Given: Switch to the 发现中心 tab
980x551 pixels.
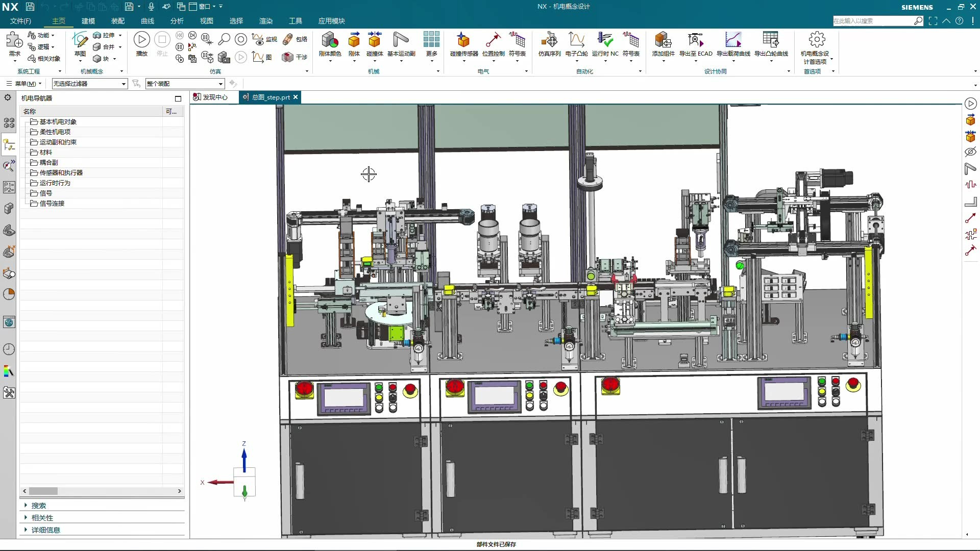Looking at the screenshot, I should pyautogui.click(x=215, y=97).
